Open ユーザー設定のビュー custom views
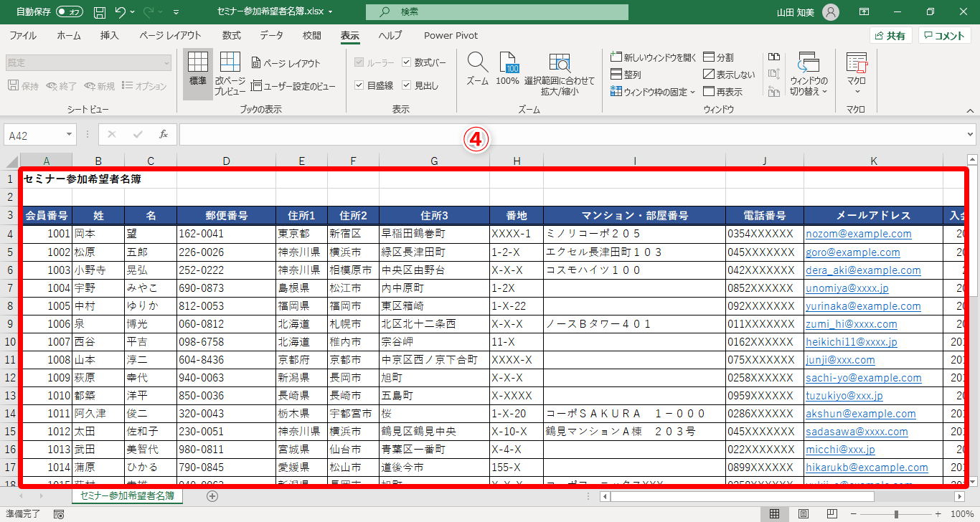The width and height of the screenshot is (980, 522). 293,87
